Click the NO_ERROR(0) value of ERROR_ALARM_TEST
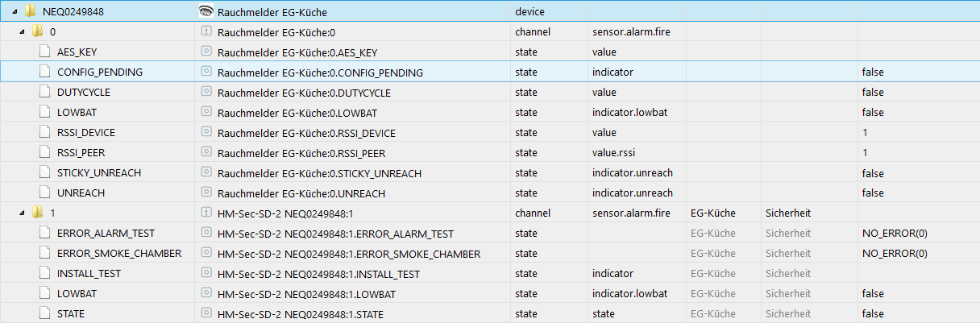The width and height of the screenshot is (980, 323). click(x=895, y=234)
